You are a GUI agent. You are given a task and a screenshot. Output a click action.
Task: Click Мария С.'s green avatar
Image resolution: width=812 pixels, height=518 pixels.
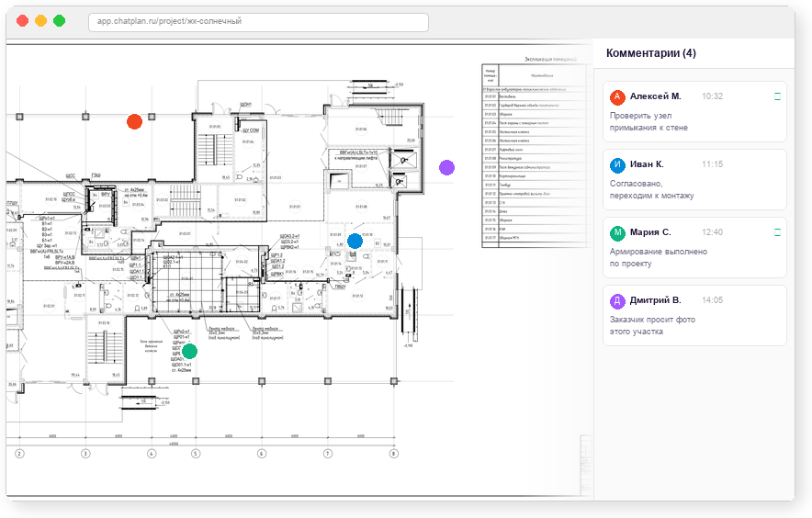(618, 232)
